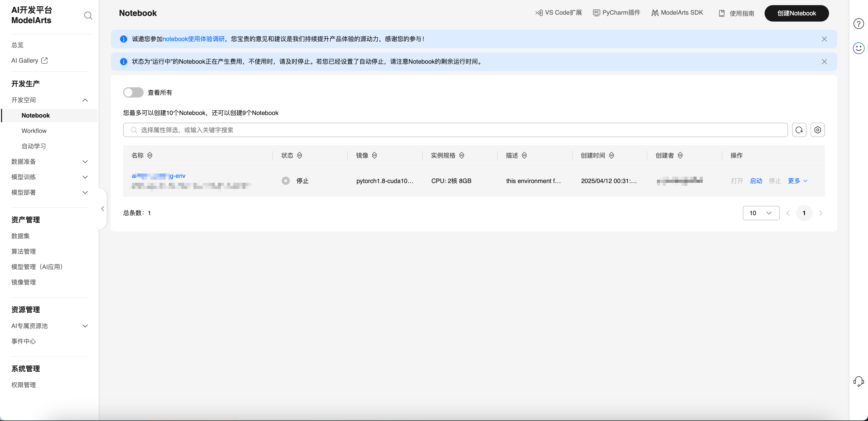
Task: Click the notebook search filter field
Action: (x=455, y=130)
